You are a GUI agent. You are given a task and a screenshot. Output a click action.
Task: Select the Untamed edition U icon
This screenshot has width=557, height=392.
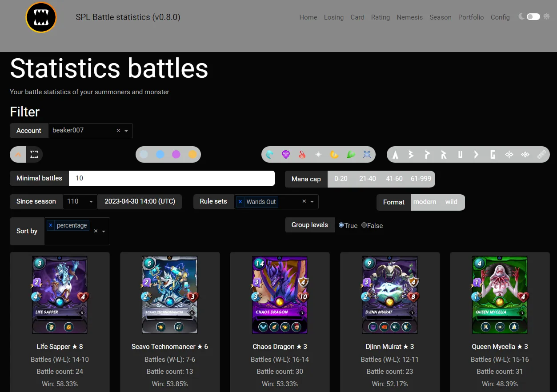click(460, 154)
